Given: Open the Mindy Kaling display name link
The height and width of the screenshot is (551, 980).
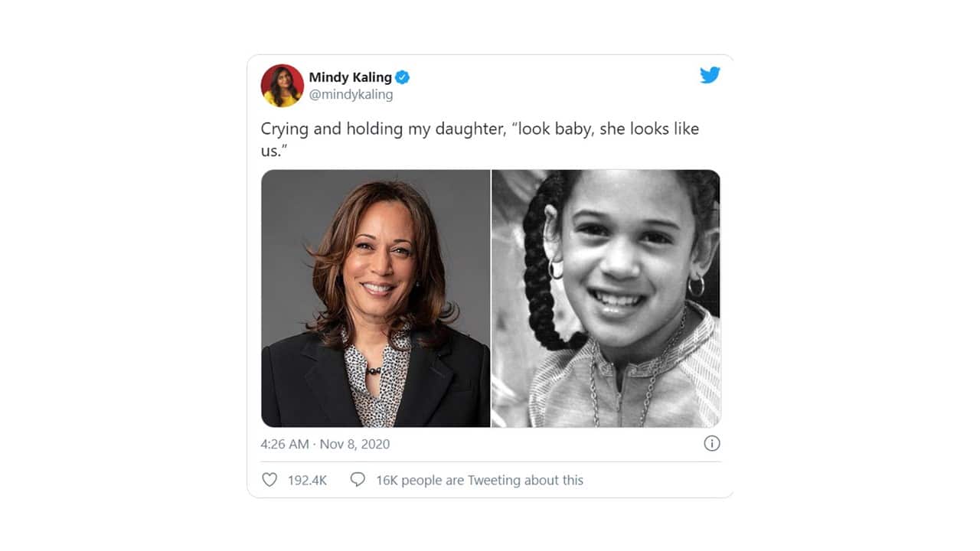Looking at the screenshot, I should [350, 77].
